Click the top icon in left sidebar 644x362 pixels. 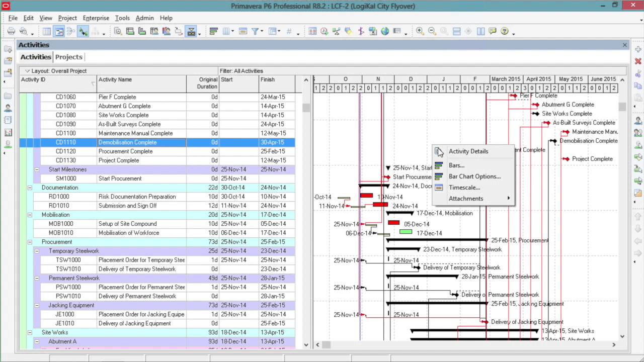(8, 49)
